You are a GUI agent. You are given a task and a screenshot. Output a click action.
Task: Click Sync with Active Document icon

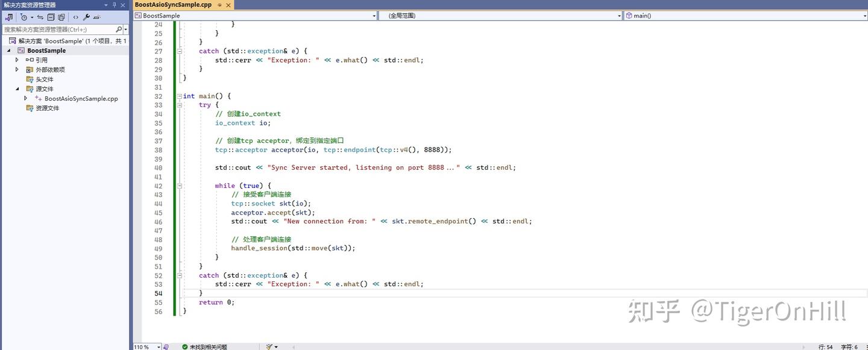(40, 17)
